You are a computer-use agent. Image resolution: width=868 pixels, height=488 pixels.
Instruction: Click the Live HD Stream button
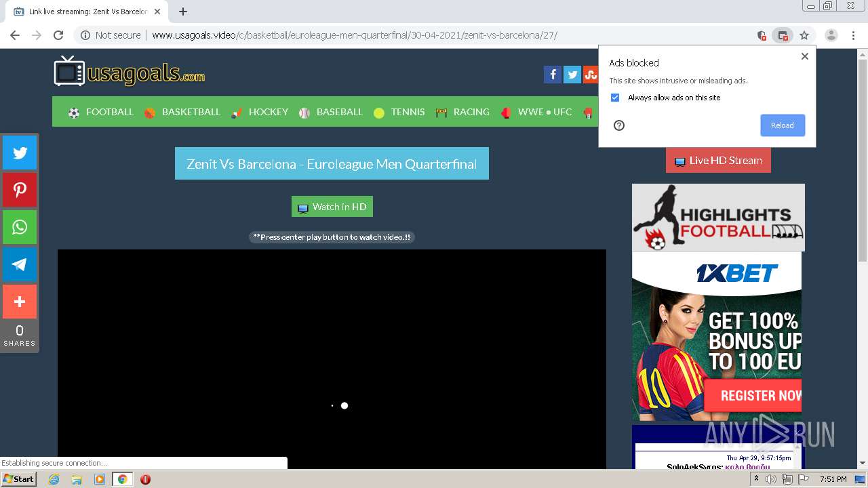[718, 161]
